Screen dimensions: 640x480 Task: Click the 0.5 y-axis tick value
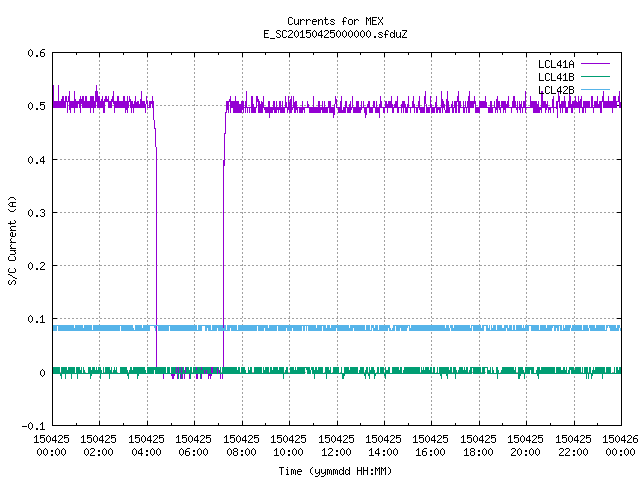point(36,106)
